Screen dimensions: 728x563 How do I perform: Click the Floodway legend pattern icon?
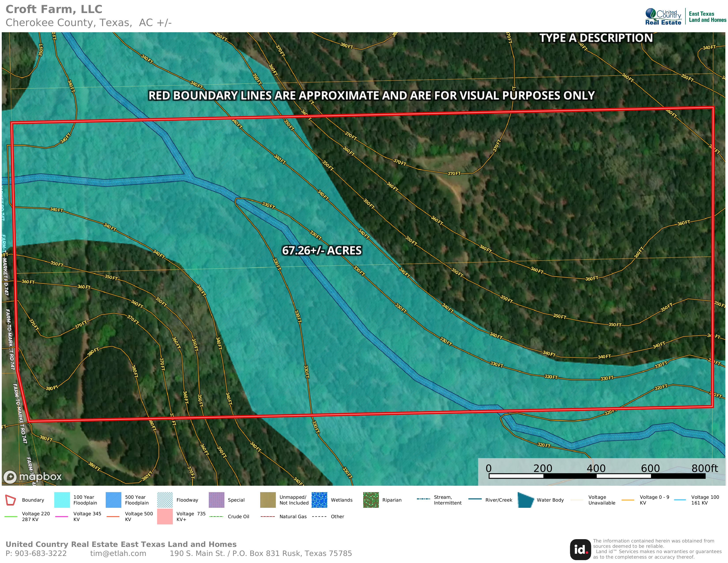coord(165,500)
